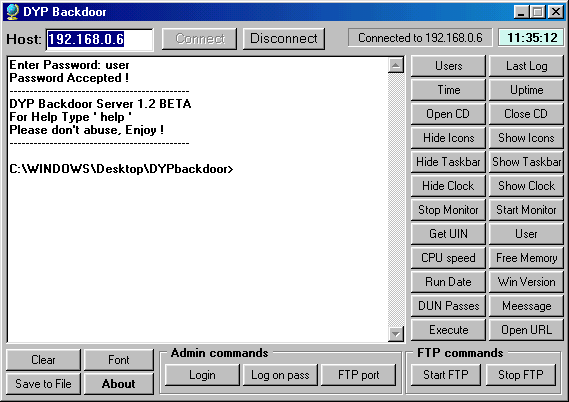Click the DYP Backdoor globe title icon
The height and width of the screenshot is (402, 569).
pyautogui.click(x=12, y=12)
